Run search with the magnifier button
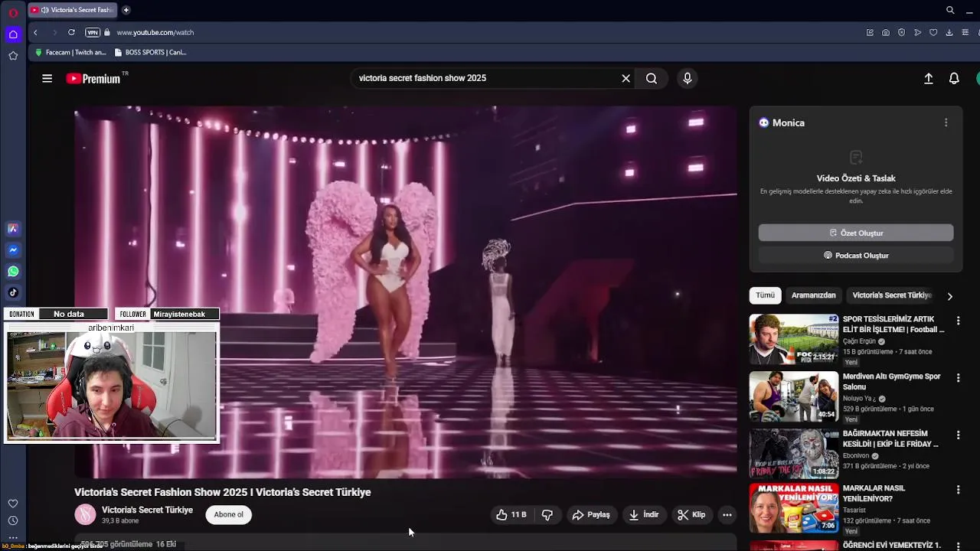Viewport: 980px width, 551px height. (652, 78)
